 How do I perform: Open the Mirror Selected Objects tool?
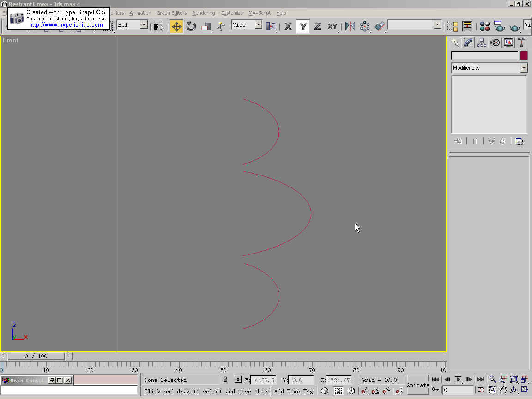point(350,26)
